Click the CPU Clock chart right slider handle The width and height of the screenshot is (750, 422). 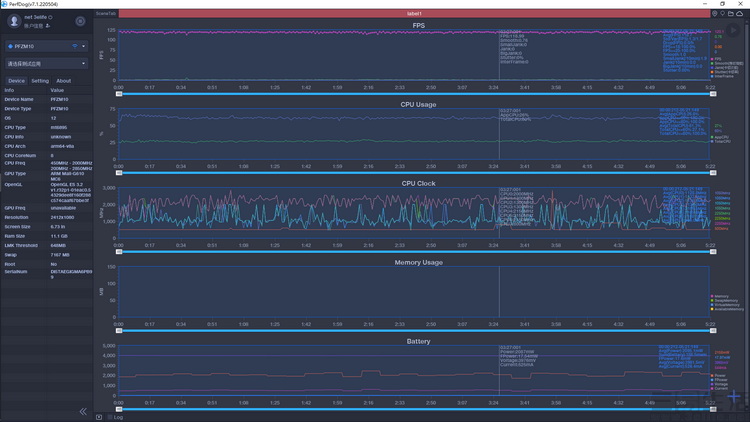[713, 252]
